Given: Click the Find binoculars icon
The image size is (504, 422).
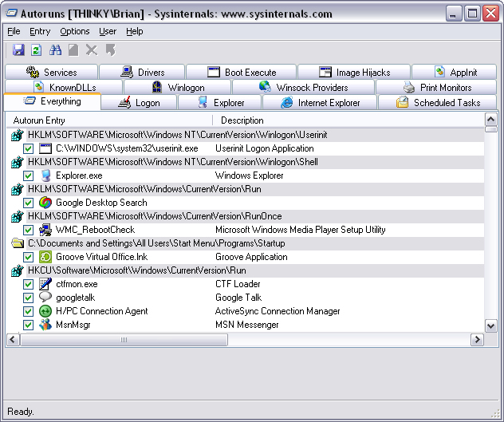Looking at the screenshot, I should pos(56,50).
